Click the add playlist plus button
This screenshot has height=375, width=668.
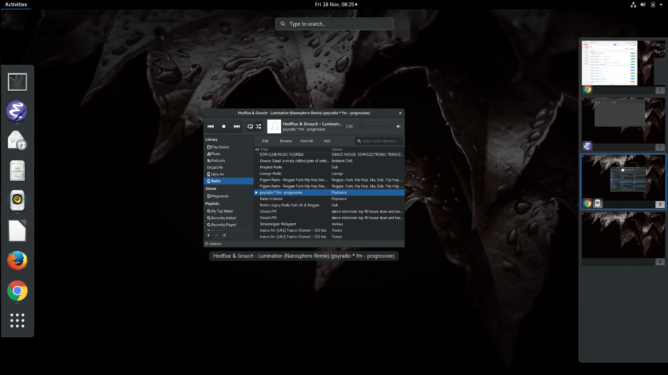208,236
